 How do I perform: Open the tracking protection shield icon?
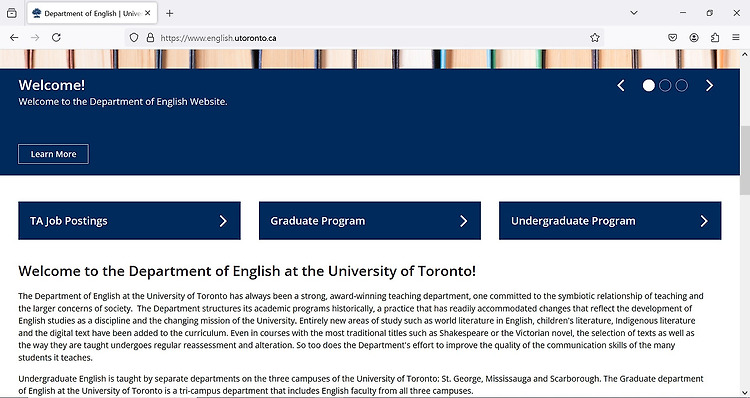134,37
